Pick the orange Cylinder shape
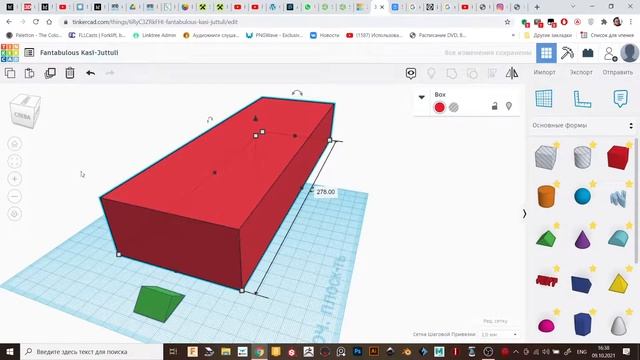The image size is (640, 360). click(546, 196)
